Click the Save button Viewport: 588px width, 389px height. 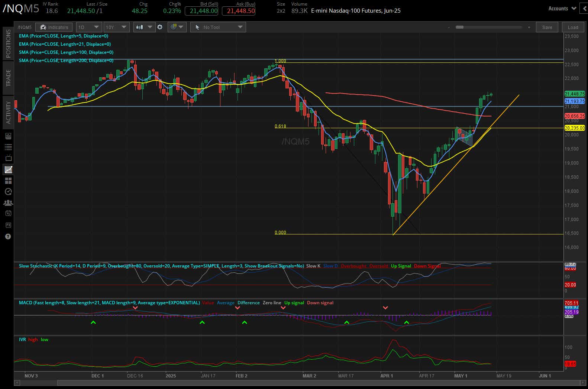point(547,27)
